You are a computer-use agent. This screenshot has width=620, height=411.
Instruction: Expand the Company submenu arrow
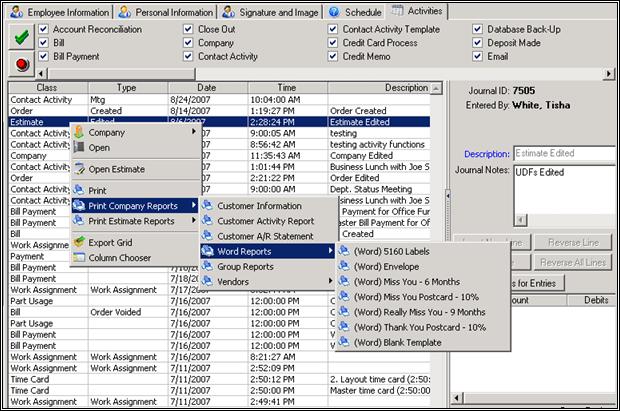click(x=194, y=131)
